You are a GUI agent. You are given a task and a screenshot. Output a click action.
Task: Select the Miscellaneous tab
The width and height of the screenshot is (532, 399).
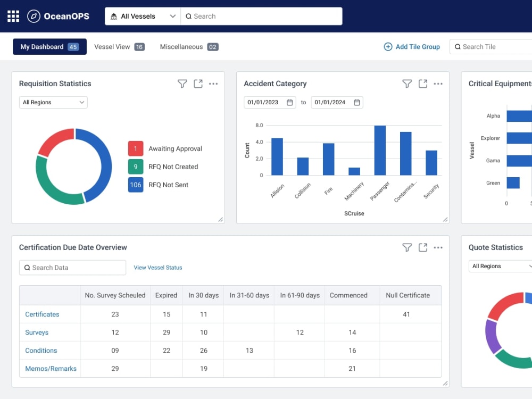click(x=189, y=47)
